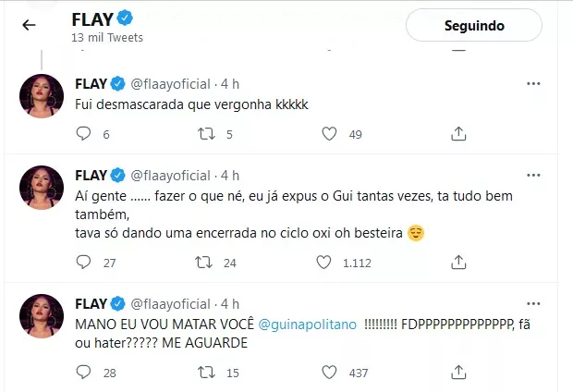Click FLAY's avatar on the first tweet

point(41,95)
